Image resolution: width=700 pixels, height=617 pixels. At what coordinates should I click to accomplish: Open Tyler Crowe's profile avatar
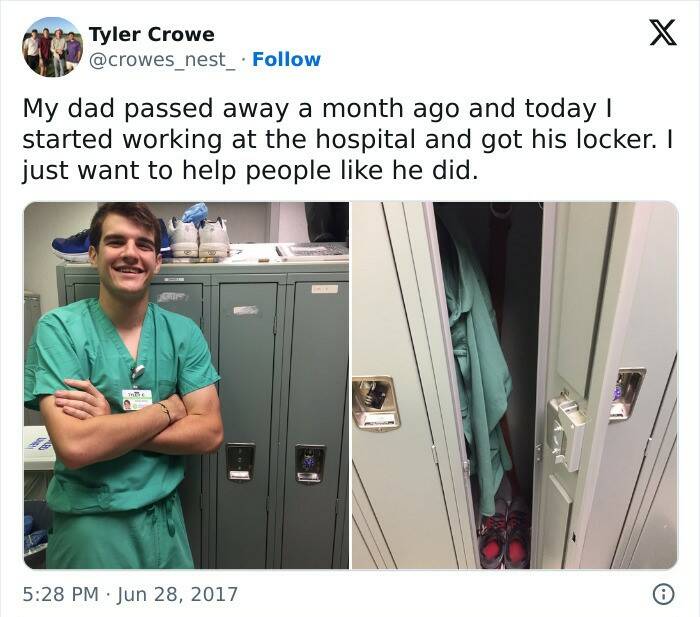point(53,47)
